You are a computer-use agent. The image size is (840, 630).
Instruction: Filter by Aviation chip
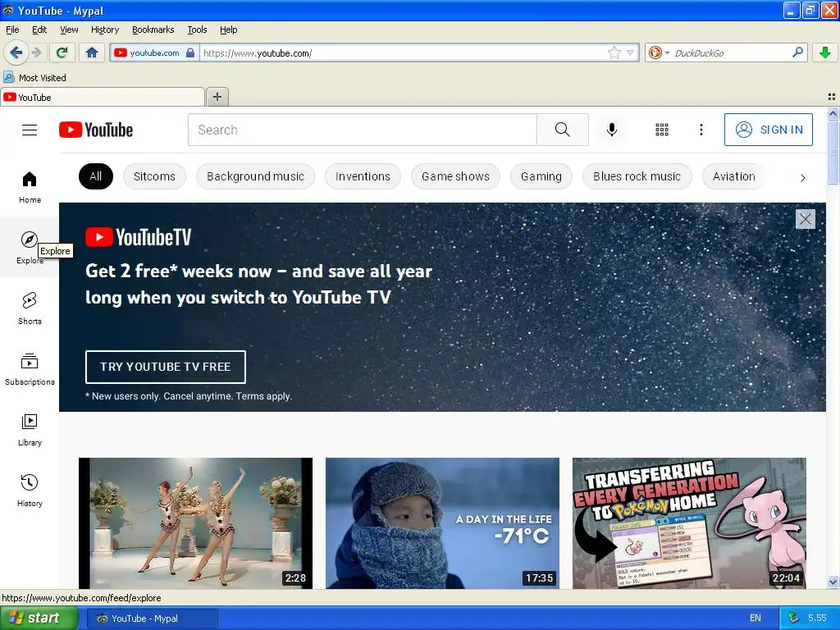[734, 176]
